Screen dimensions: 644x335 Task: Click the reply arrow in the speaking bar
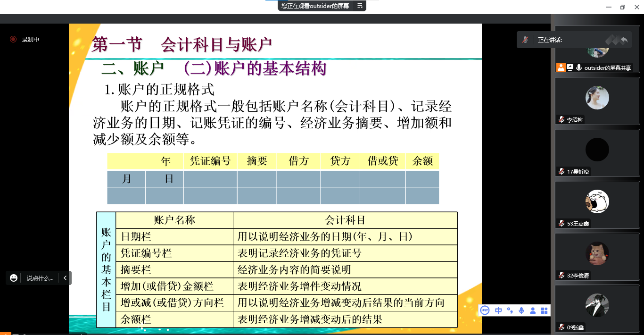(x=624, y=40)
